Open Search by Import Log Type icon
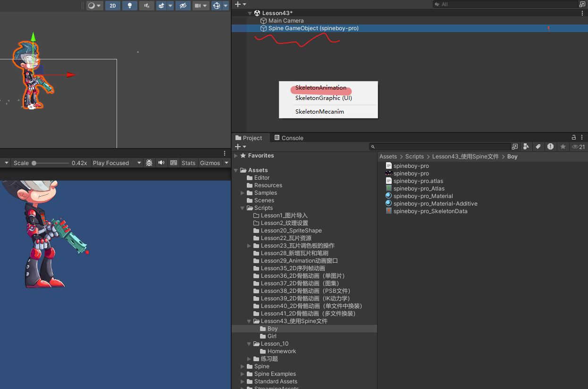This screenshot has width=588, height=389. coord(550,147)
